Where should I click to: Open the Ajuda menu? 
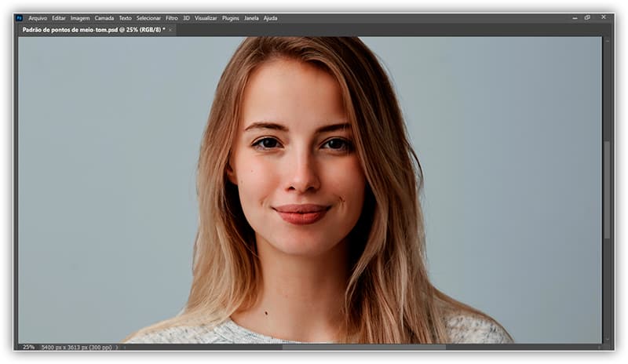tap(270, 18)
